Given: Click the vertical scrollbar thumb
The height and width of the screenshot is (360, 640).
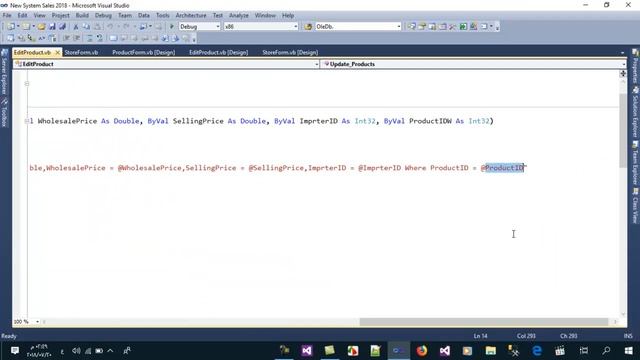Looking at the screenshot, I should 622,131.
